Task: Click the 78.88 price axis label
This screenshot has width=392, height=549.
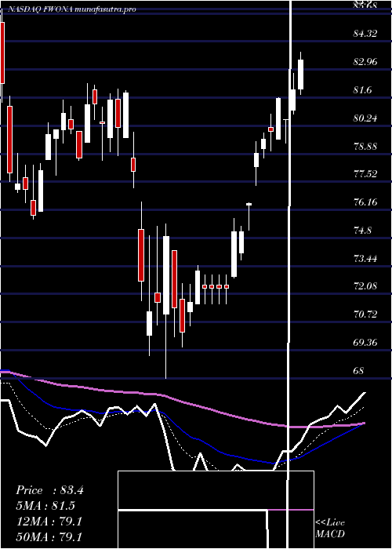Action: coord(365,146)
